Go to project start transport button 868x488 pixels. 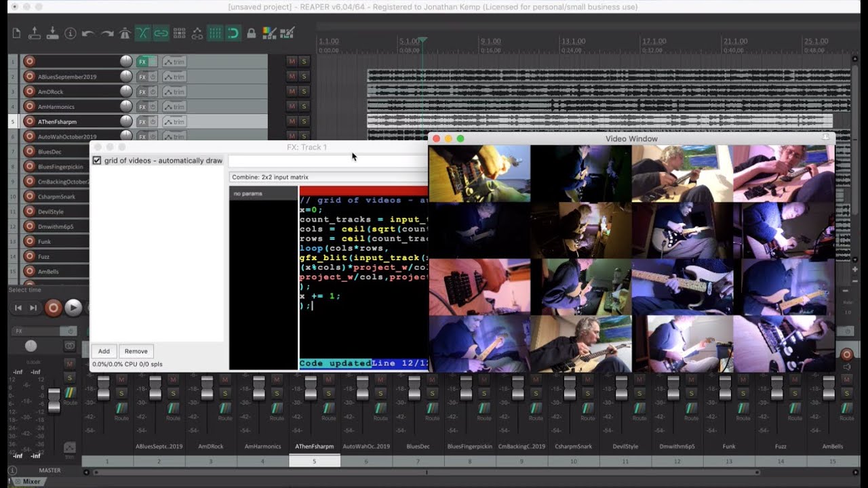18,308
